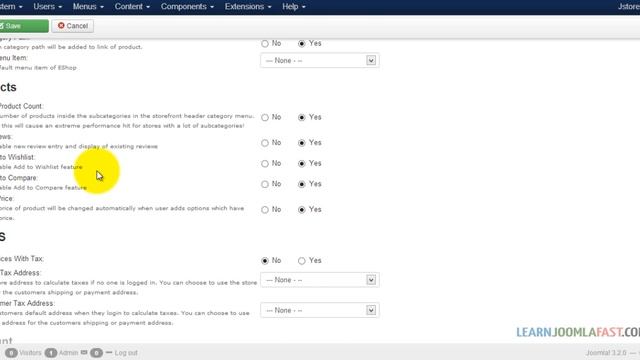
Task: Open the Help menu
Action: 293,7
